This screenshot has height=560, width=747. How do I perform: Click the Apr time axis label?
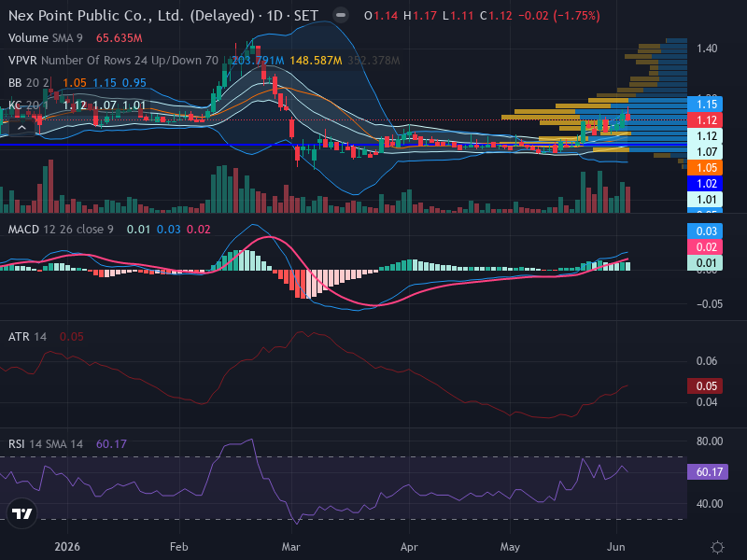pyautogui.click(x=409, y=547)
